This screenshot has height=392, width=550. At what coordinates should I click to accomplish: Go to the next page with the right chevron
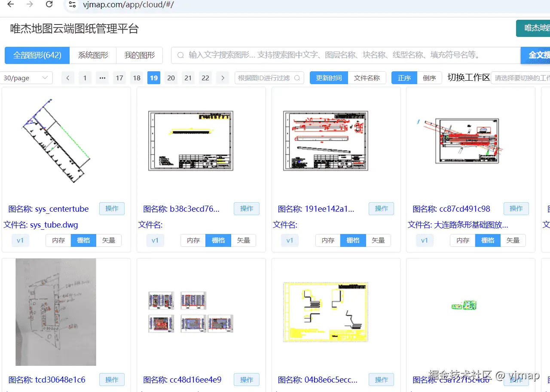pyautogui.click(x=223, y=78)
